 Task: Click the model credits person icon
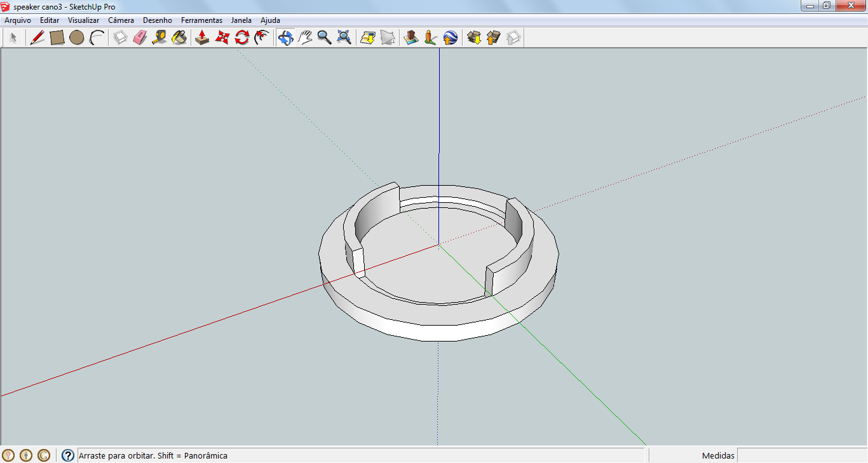(x=26, y=455)
